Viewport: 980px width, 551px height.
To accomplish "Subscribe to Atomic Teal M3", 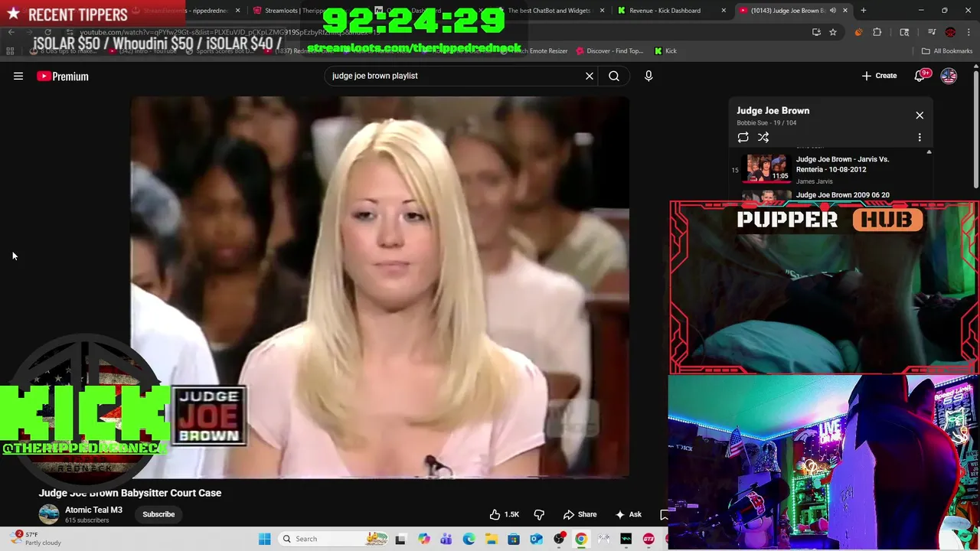I will point(158,514).
